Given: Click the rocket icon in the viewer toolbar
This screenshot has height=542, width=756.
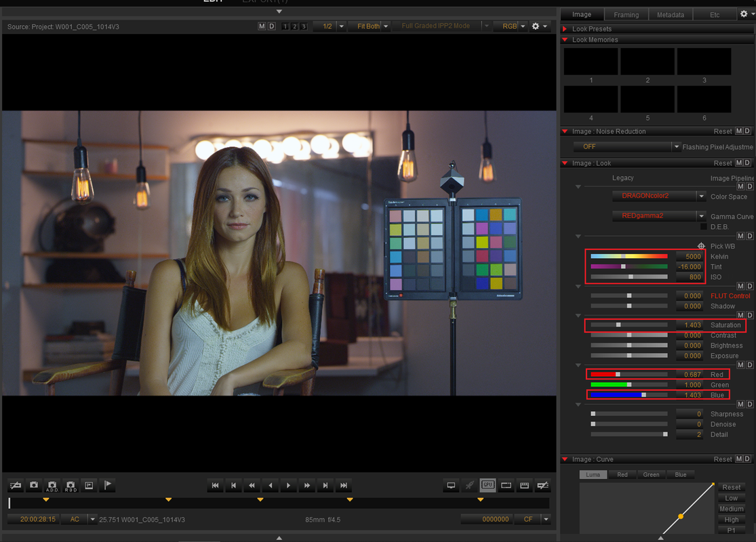Looking at the screenshot, I should pos(469,485).
